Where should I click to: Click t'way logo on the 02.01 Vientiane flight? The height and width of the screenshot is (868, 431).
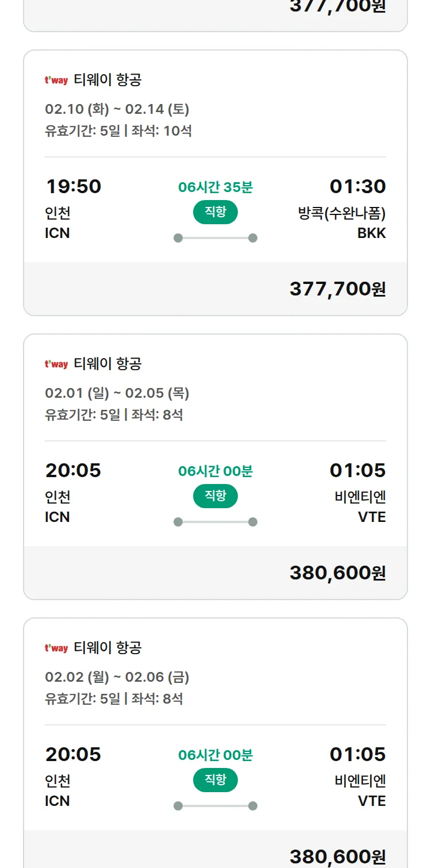[56, 364]
